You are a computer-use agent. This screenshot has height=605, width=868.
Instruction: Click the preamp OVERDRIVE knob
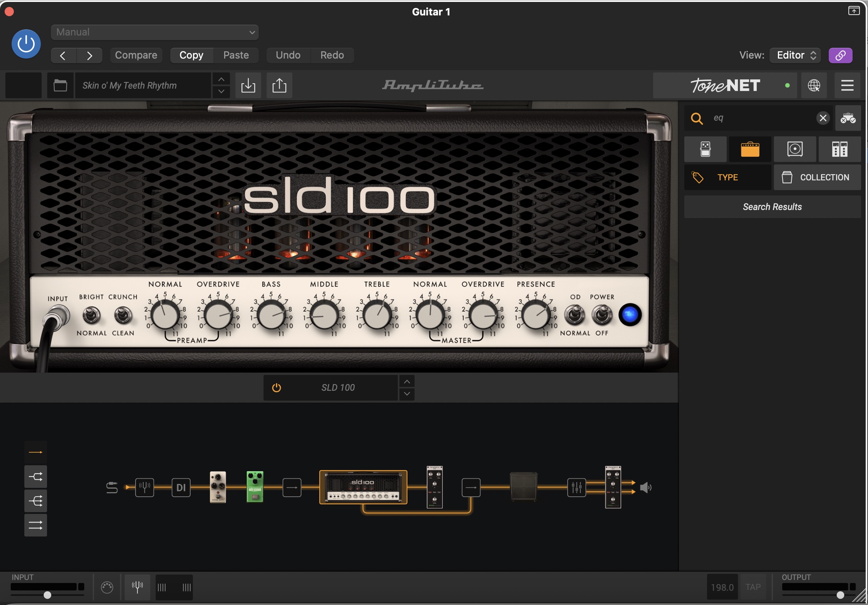point(218,315)
